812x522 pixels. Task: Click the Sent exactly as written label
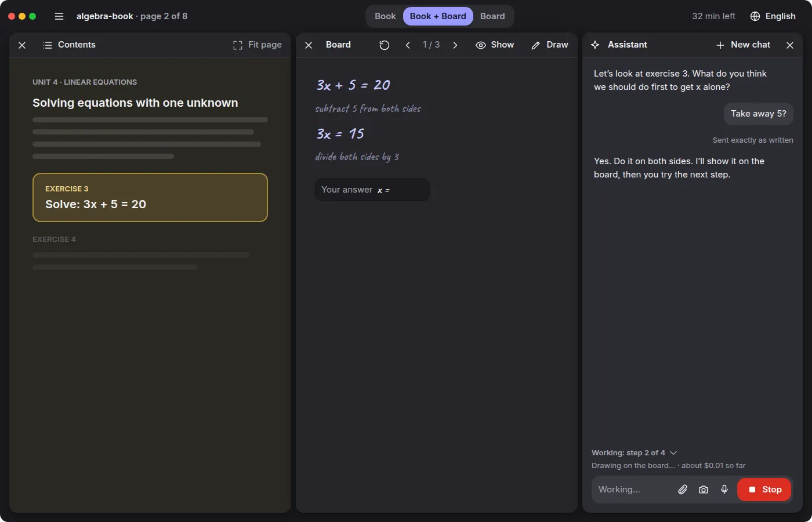pos(753,140)
